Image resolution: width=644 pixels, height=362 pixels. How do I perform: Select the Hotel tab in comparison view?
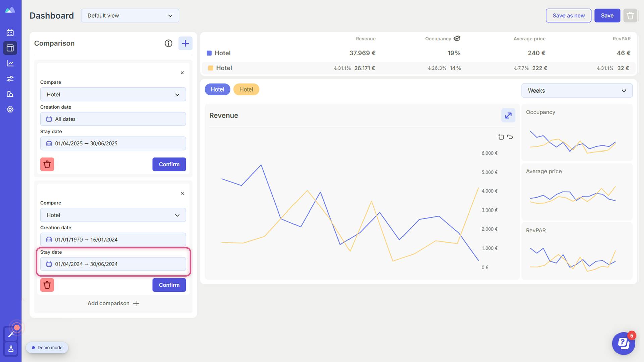pyautogui.click(x=217, y=89)
